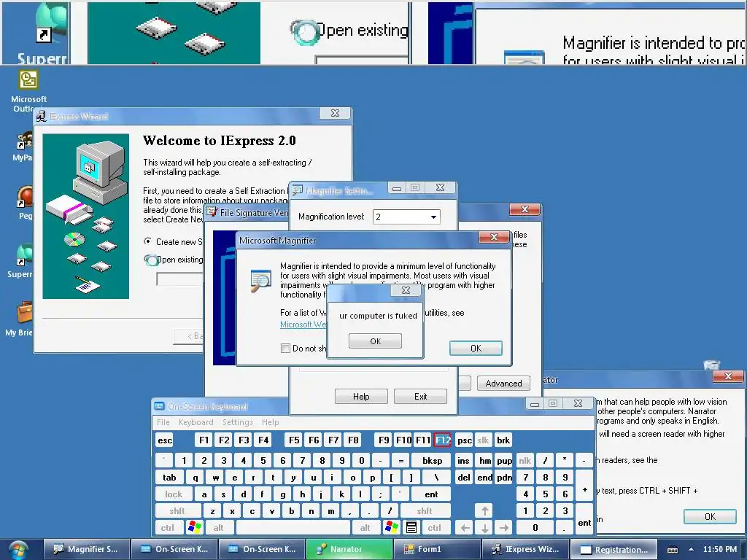
Task: Toggle the nlk (num lock) key
Action: point(525,461)
